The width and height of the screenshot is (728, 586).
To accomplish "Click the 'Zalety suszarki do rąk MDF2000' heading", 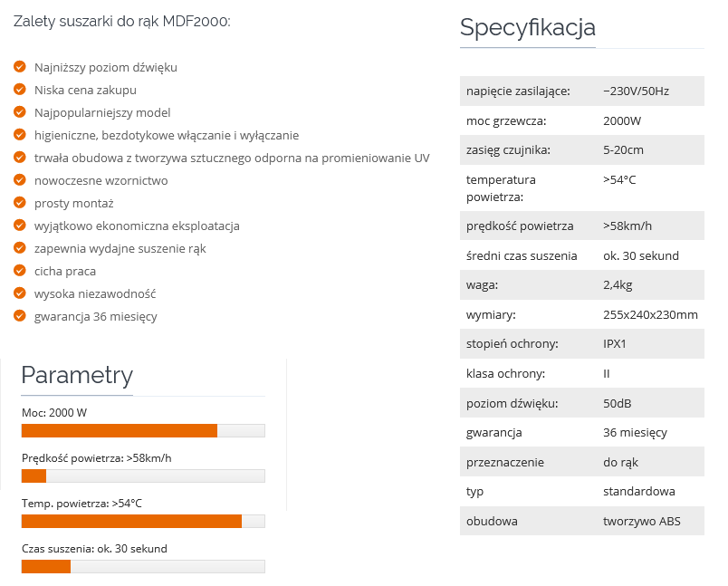I will pos(122,20).
